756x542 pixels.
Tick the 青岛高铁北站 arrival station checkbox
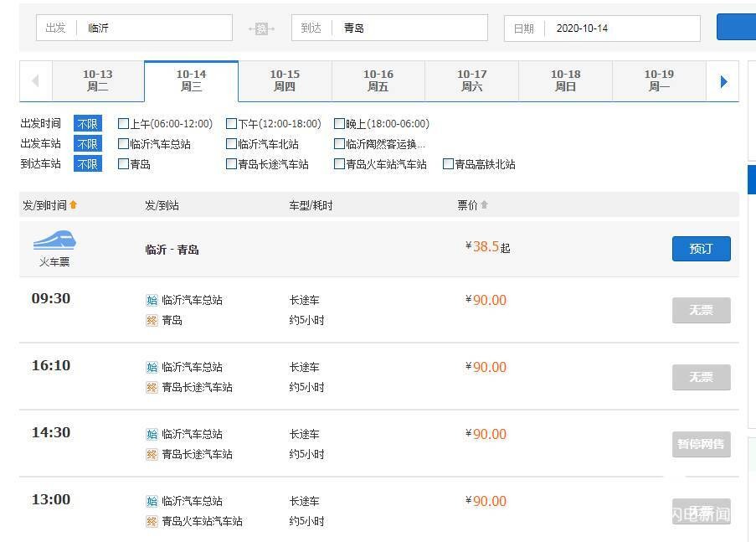tap(449, 164)
